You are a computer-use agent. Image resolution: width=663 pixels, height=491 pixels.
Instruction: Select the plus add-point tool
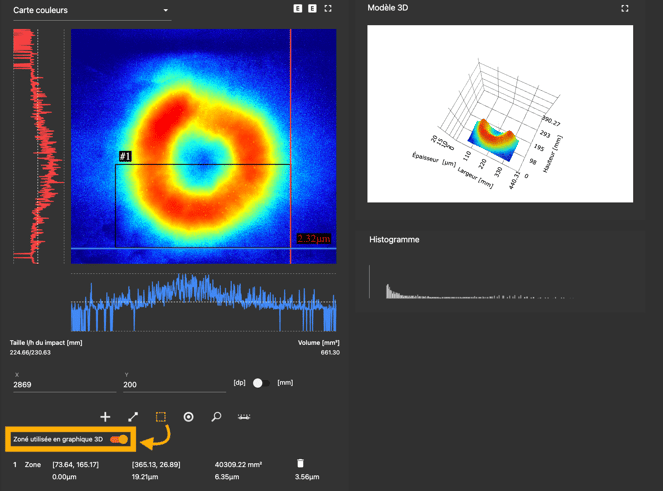click(105, 417)
